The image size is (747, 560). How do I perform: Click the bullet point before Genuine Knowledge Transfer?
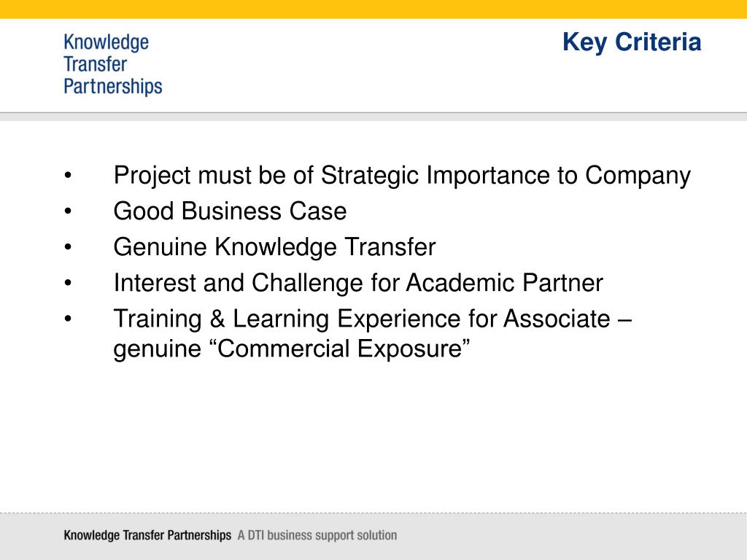68,246
